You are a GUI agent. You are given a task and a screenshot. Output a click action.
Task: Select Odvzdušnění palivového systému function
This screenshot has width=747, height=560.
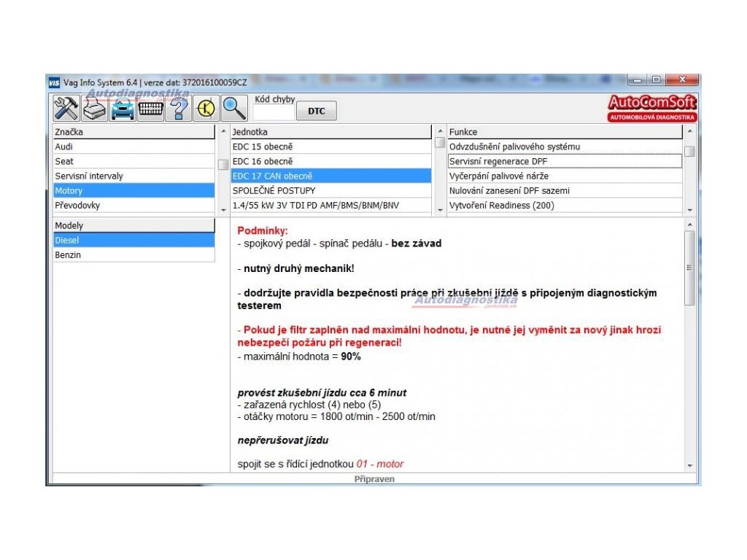[x=565, y=147]
